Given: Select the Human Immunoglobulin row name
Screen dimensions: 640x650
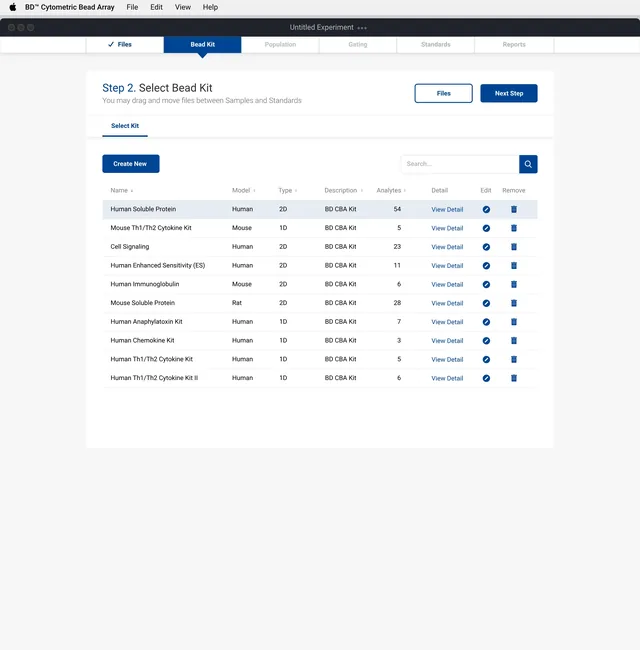Looking at the screenshot, I should coord(145,284).
